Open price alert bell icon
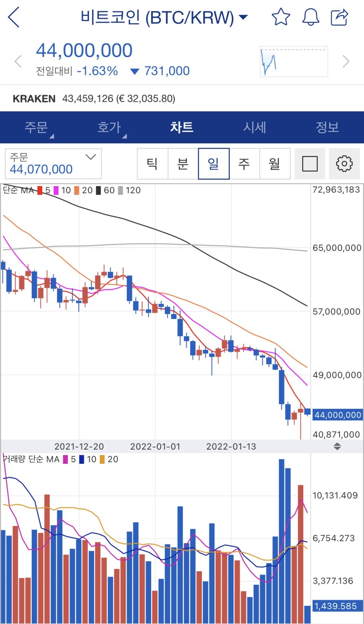The height and width of the screenshot is (624, 364). [310, 17]
